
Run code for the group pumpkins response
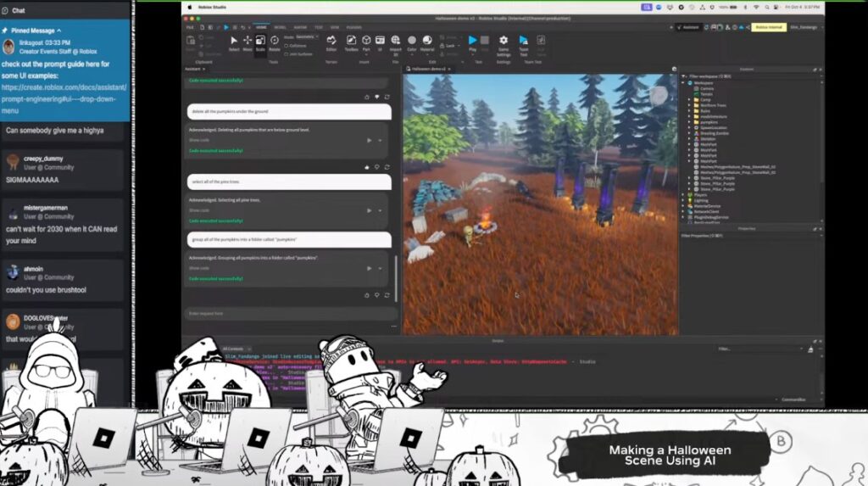point(370,268)
